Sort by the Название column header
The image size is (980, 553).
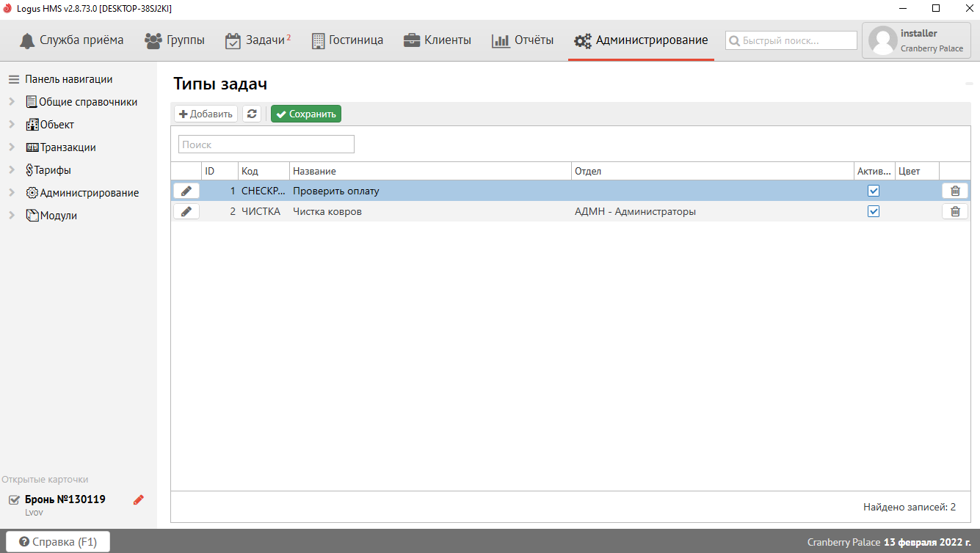(x=430, y=171)
